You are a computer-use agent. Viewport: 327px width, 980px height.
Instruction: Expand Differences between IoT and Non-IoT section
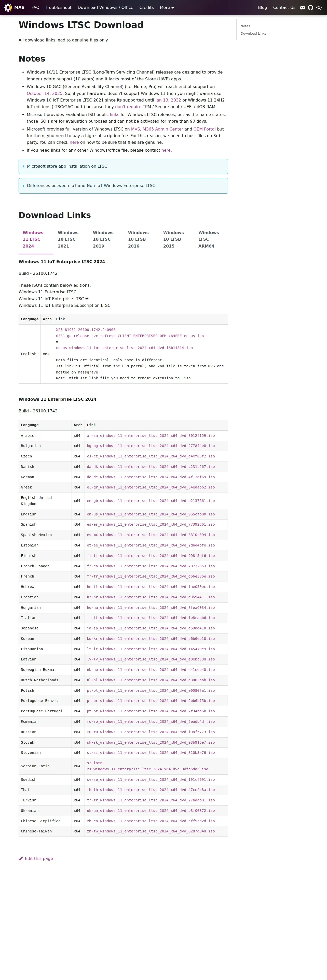pyautogui.click(x=123, y=186)
